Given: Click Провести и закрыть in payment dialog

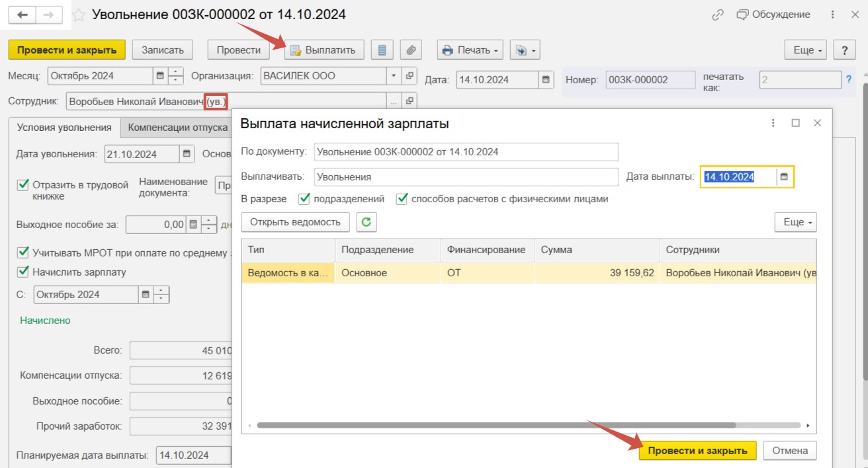Looking at the screenshot, I should [x=697, y=451].
